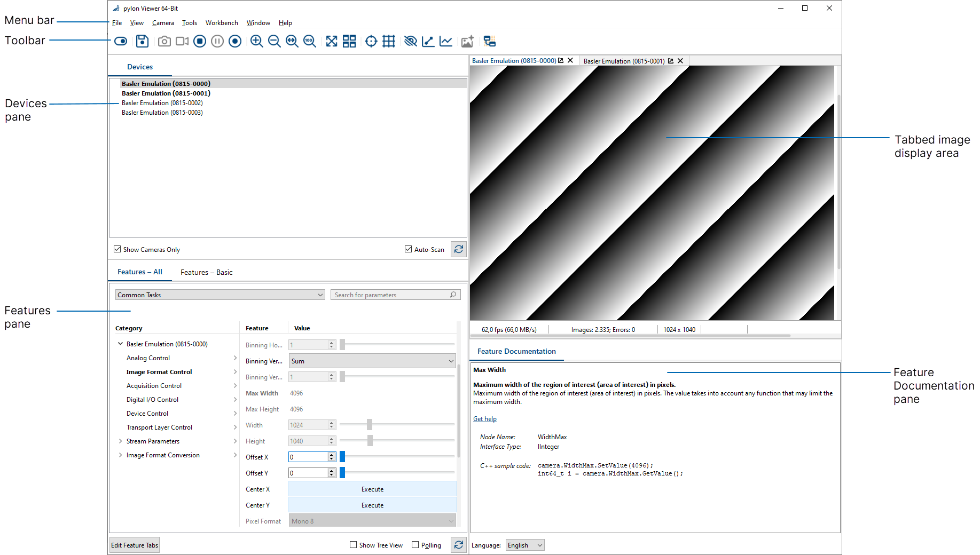Switch to Features – Basic tab

(207, 272)
